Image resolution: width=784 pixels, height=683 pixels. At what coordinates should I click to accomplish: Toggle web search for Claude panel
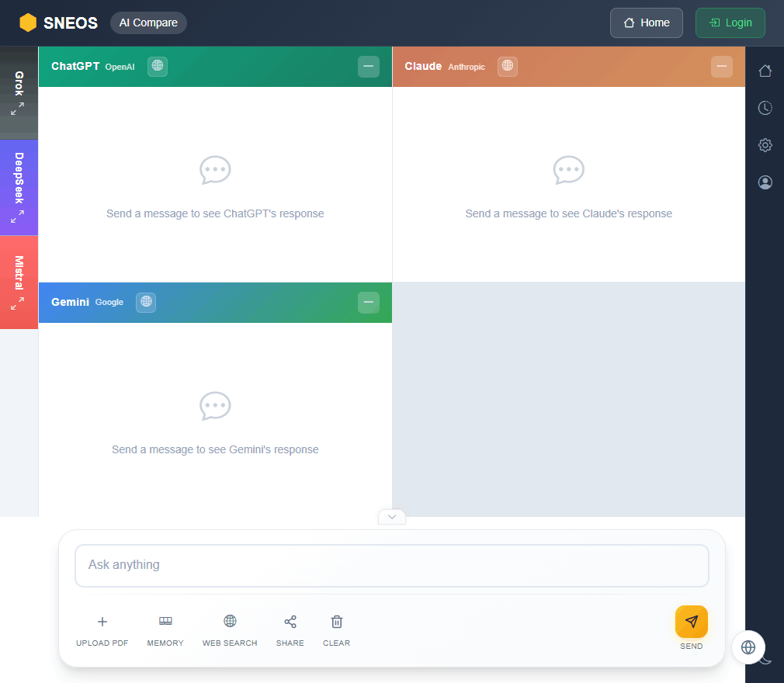(508, 67)
